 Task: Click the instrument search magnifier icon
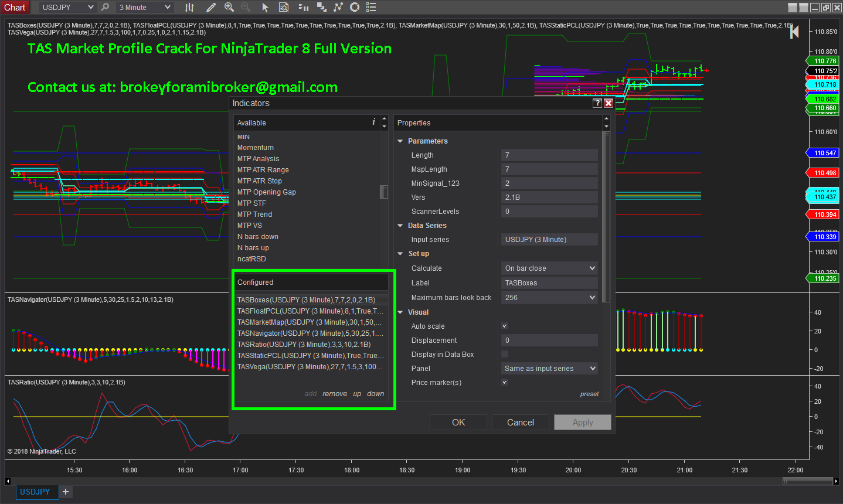(105, 7)
